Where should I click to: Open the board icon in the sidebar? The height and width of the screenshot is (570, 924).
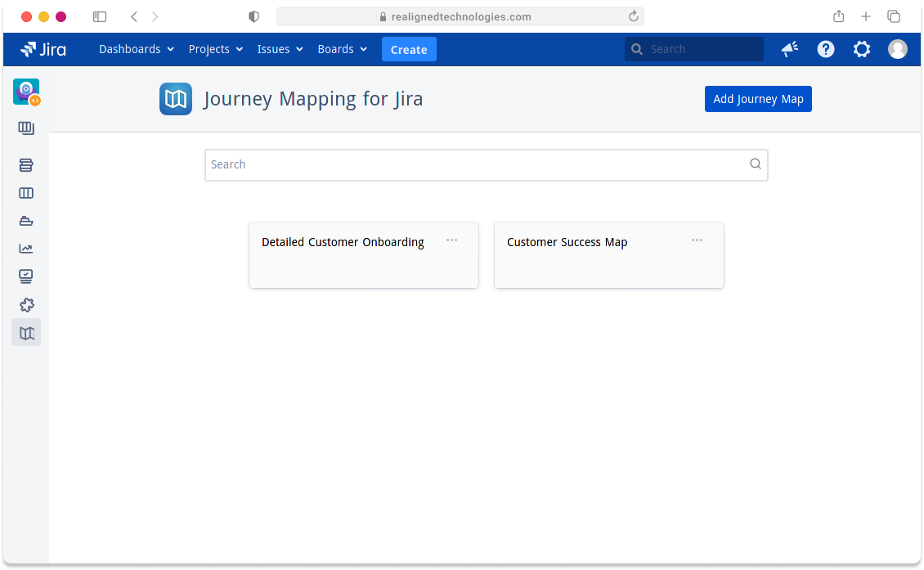click(26, 128)
